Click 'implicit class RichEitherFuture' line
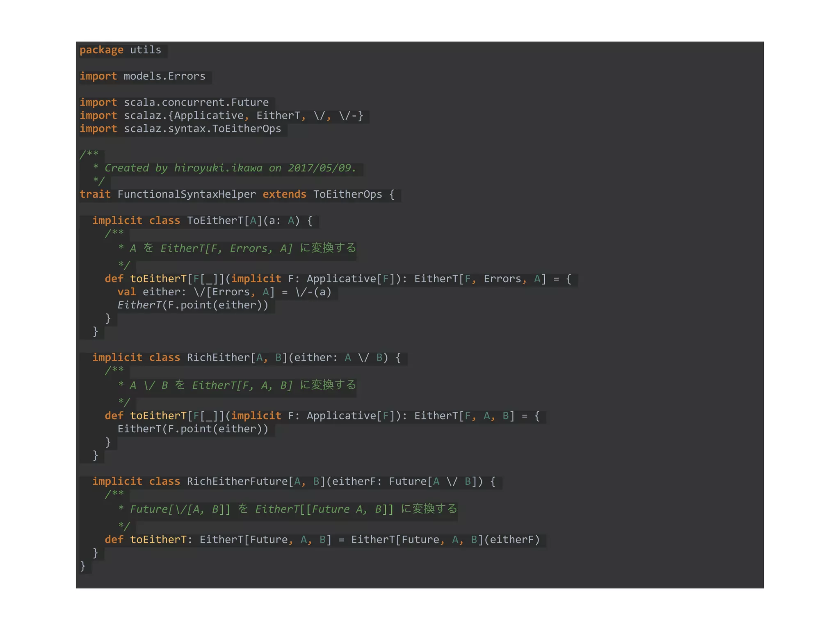840x630 pixels. pyautogui.click(x=294, y=482)
